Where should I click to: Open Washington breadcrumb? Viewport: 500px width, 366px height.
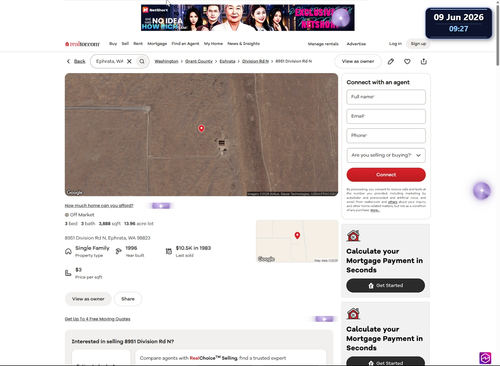[166, 61]
